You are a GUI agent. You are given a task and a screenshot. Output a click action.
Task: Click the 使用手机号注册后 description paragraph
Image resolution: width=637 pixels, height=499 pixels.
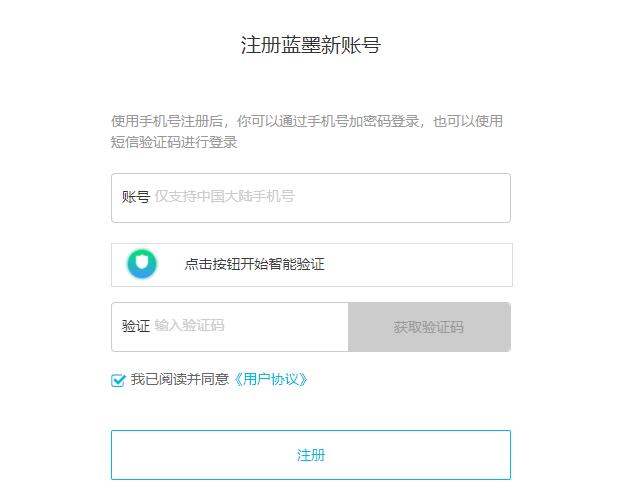point(306,122)
